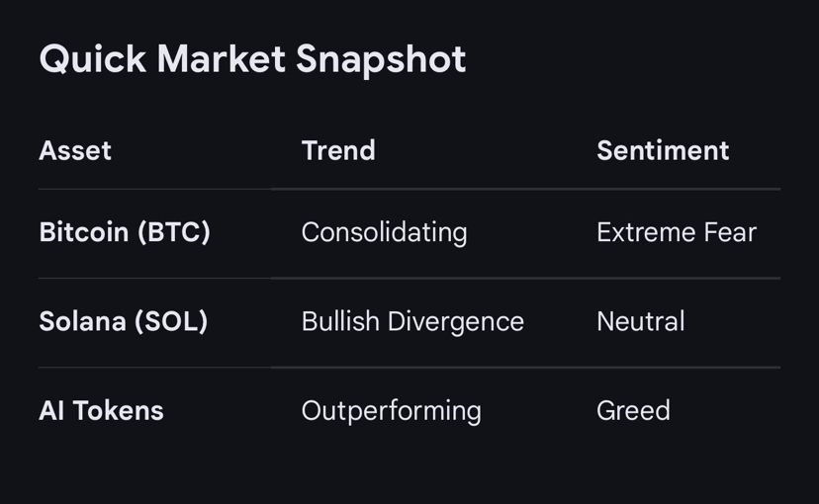Click the Outperforming trend cell

point(391,410)
